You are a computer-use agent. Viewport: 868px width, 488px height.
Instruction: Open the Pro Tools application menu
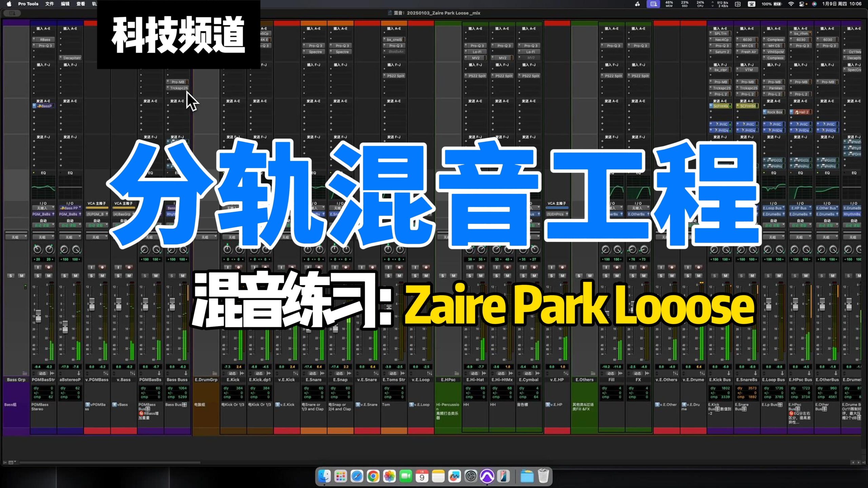[x=28, y=4]
